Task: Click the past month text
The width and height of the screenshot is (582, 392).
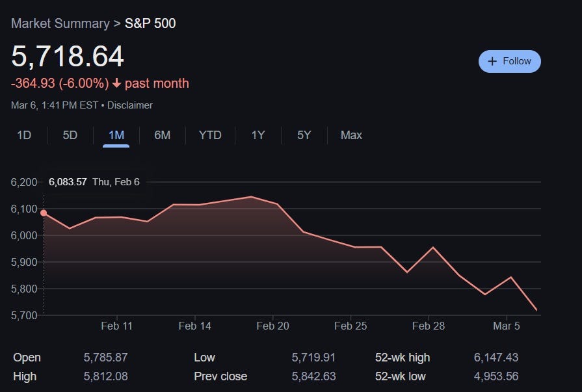Action: 157,83
